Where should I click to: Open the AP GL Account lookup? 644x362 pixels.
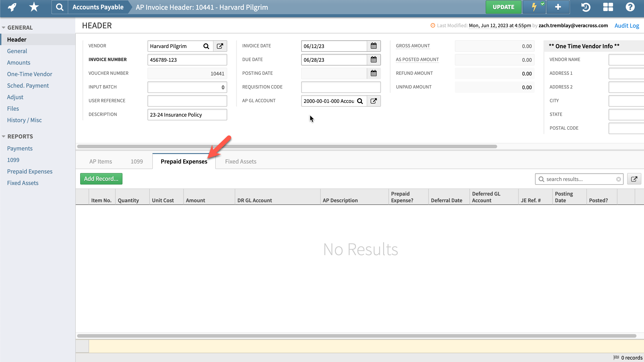point(360,101)
